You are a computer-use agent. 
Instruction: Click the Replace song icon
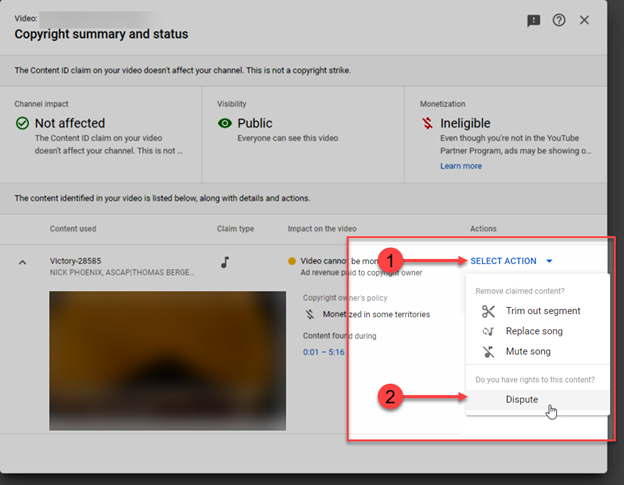(x=488, y=331)
